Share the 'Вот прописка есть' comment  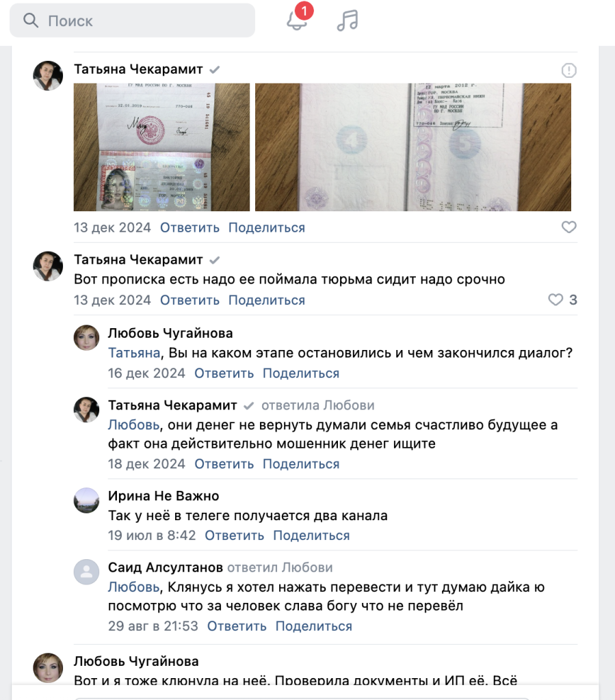click(x=267, y=300)
